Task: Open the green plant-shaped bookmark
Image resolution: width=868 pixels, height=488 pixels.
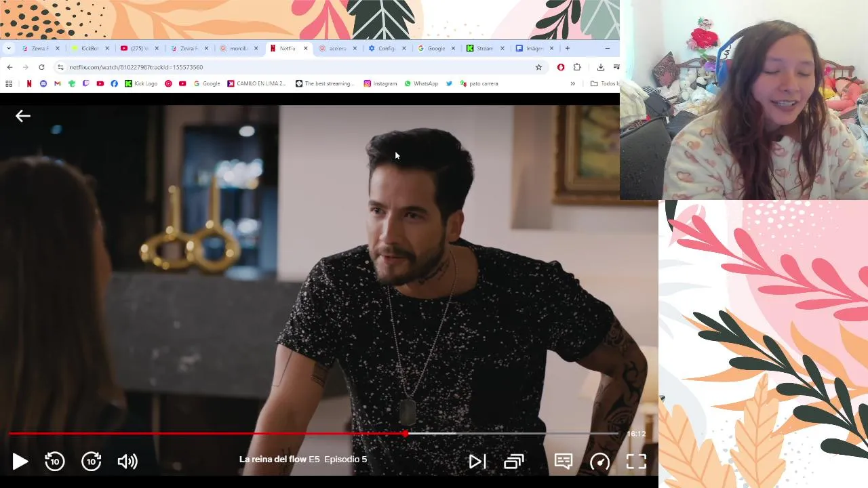Action: coord(72,83)
